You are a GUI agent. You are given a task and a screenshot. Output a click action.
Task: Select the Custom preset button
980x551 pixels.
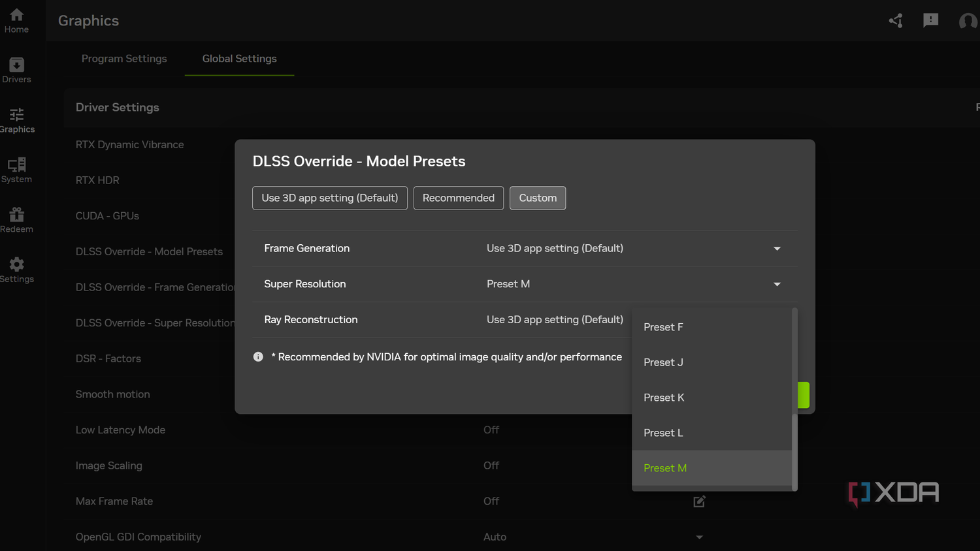[538, 198]
